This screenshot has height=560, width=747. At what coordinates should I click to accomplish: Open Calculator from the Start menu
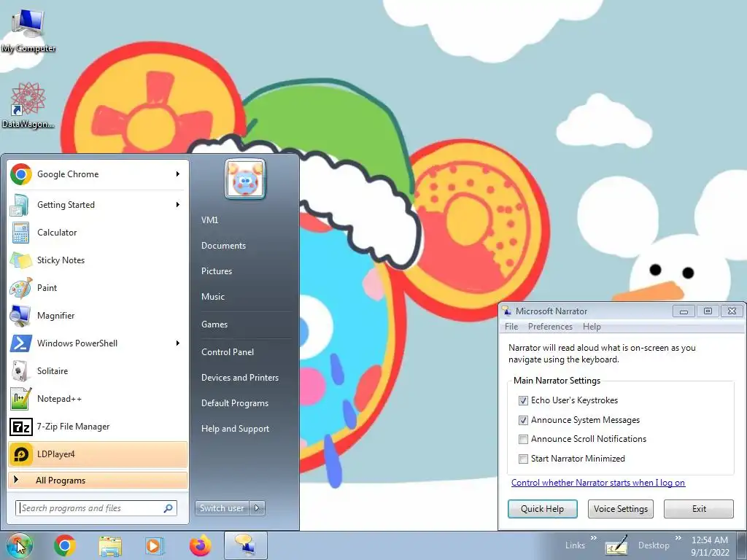(x=98, y=233)
